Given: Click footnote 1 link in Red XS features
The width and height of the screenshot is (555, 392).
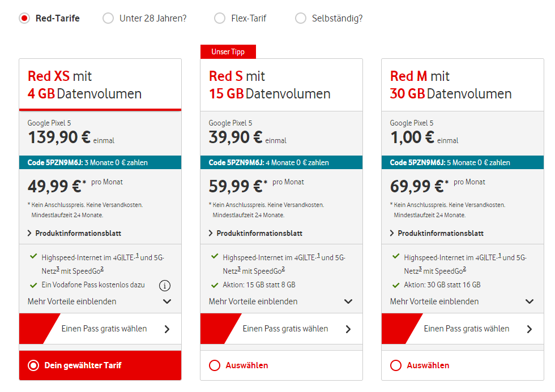Looking at the screenshot, I should [137, 255].
